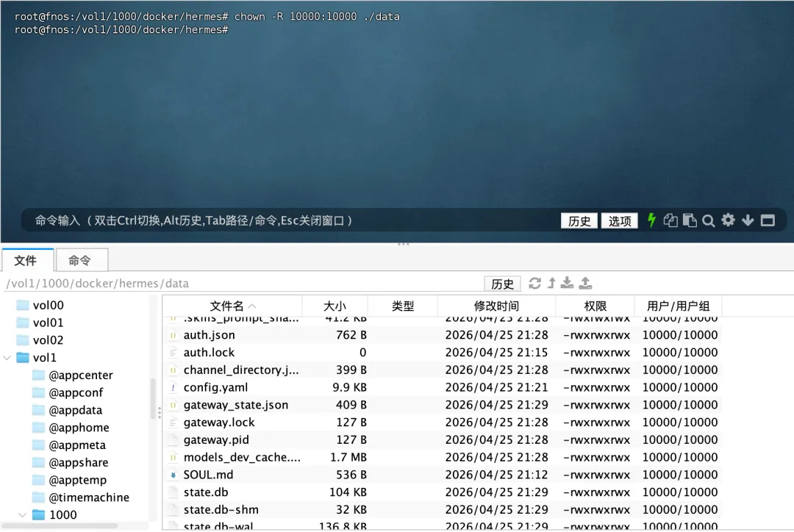This screenshot has height=532, width=794.
Task: Click 历史 button beside file path
Action: [502, 284]
